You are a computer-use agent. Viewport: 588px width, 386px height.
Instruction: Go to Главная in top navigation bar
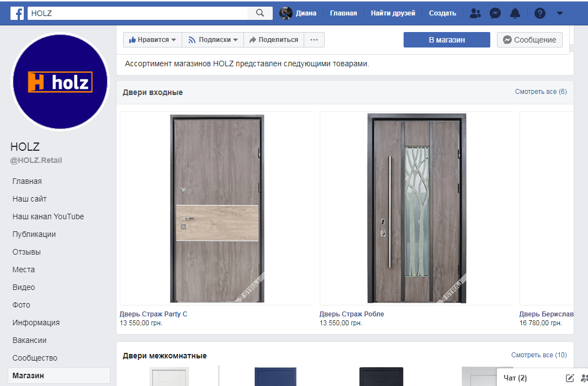point(343,13)
